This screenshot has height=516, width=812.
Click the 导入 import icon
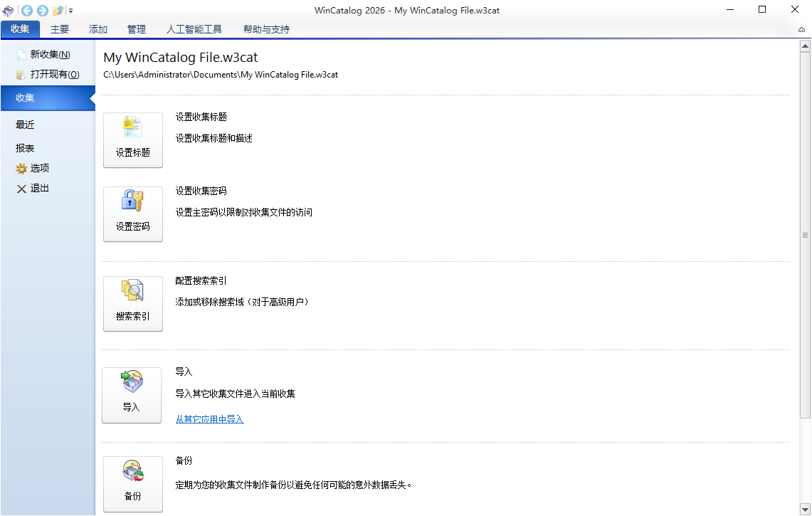click(132, 394)
